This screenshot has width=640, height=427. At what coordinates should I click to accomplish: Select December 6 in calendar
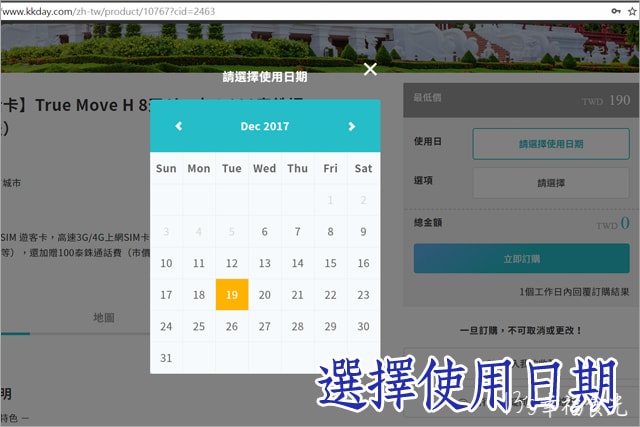(x=264, y=232)
